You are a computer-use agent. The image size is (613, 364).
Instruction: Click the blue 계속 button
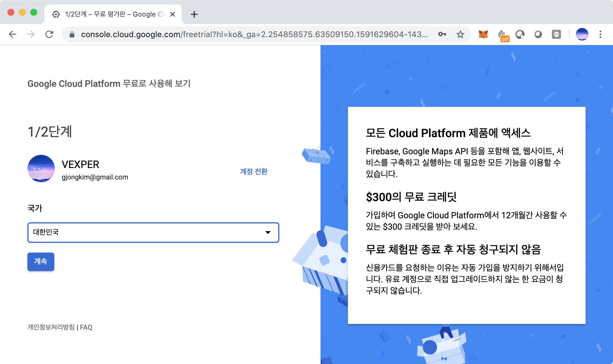coord(41,261)
